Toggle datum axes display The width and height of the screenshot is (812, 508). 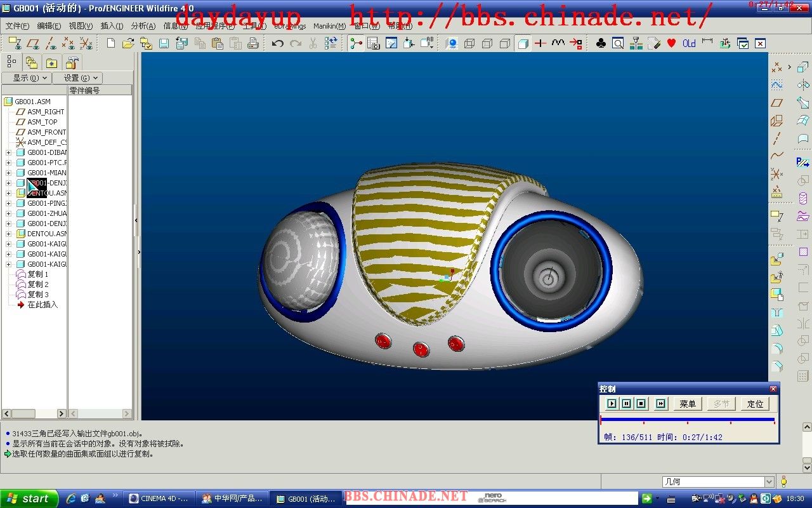tap(51, 43)
